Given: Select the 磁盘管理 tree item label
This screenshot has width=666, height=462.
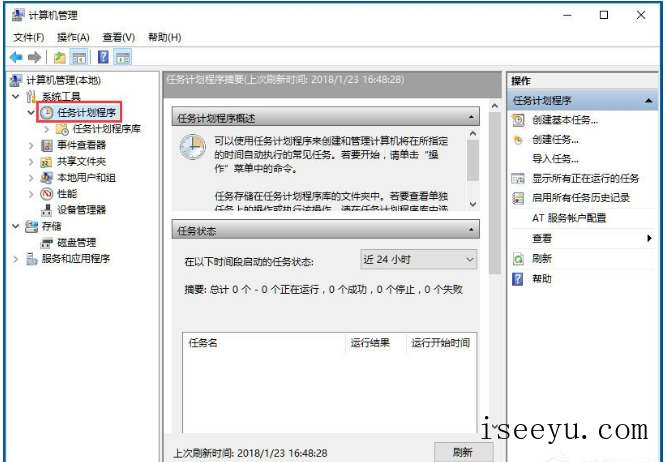Looking at the screenshot, I should [76, 243].
